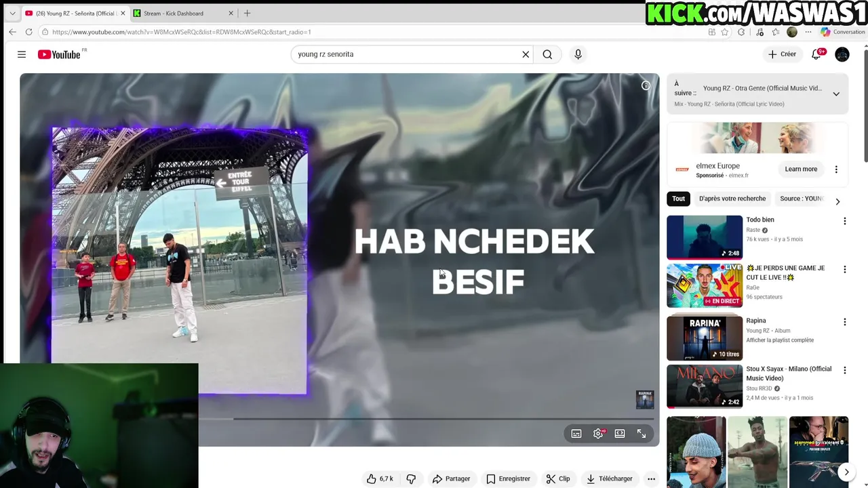Select the Source : YOUNG chip
This screenshot has width=868, height=488.
pyautogui.click(x=802, y=199)
